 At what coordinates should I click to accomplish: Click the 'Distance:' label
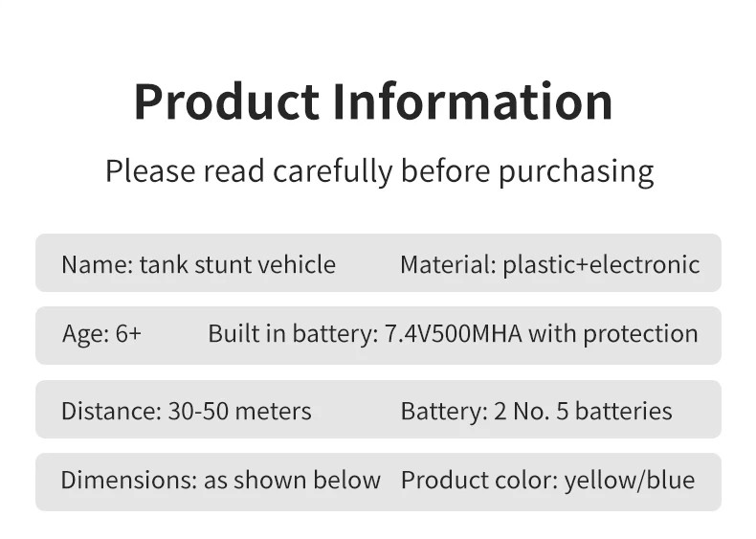coord(111,412)
